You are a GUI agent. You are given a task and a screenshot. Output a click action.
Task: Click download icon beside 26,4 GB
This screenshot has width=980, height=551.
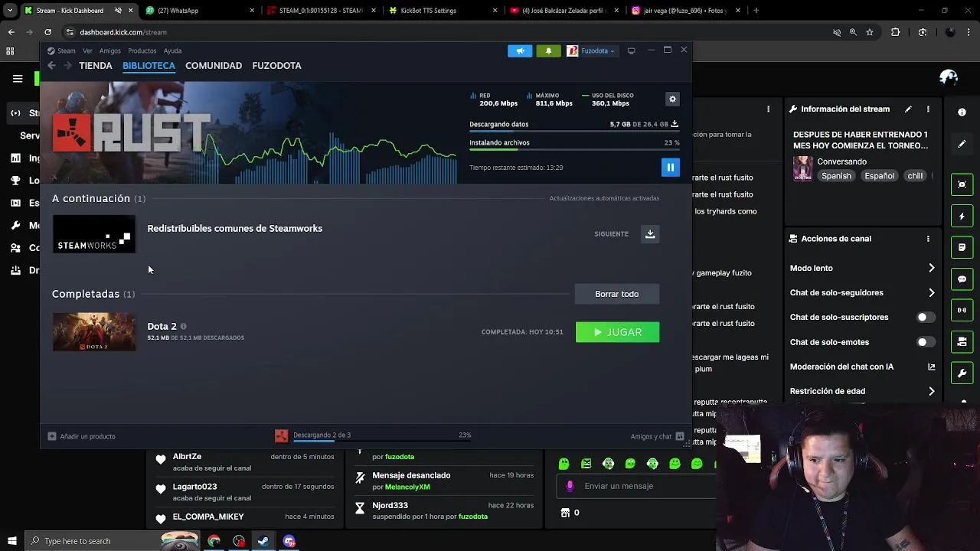point(675,124)
